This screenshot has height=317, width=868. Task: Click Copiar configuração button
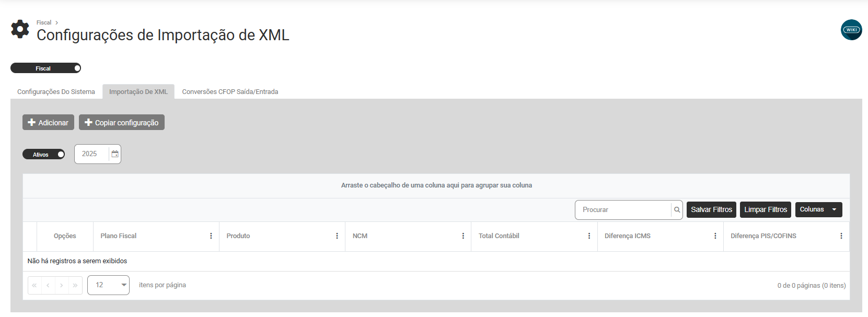point(121,123)
